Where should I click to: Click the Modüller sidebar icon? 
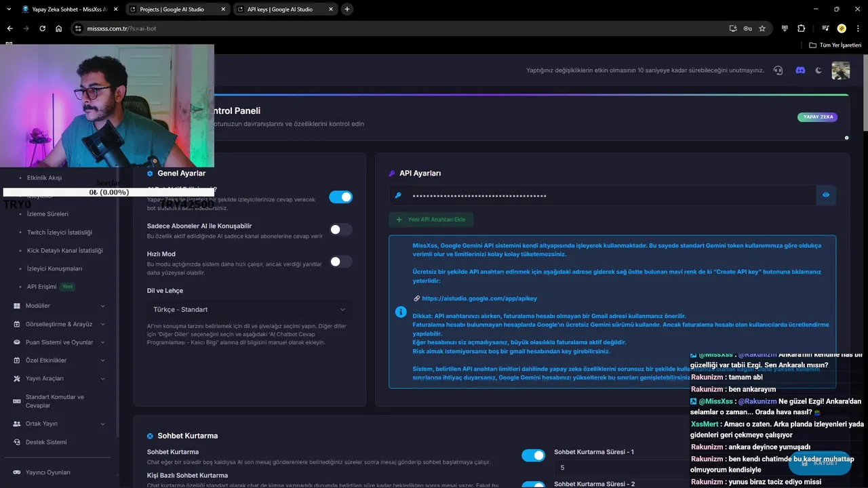(x=17, y=306)
